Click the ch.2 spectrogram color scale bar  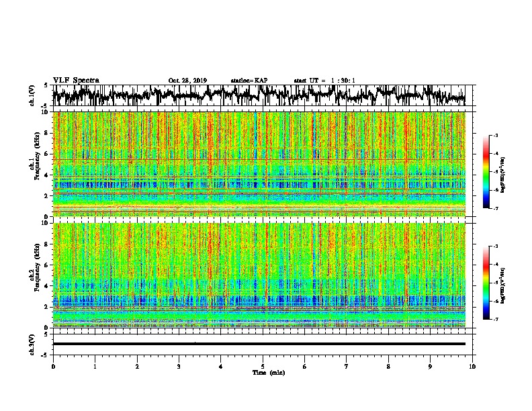[486, 283]
